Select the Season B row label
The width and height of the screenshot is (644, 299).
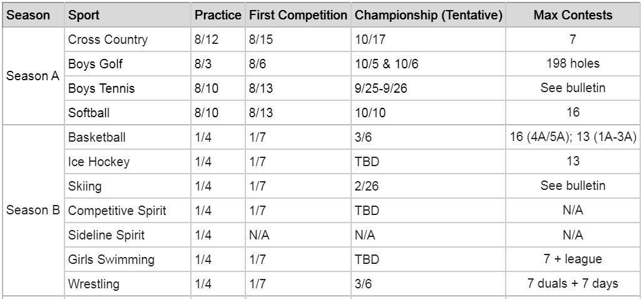33,211
